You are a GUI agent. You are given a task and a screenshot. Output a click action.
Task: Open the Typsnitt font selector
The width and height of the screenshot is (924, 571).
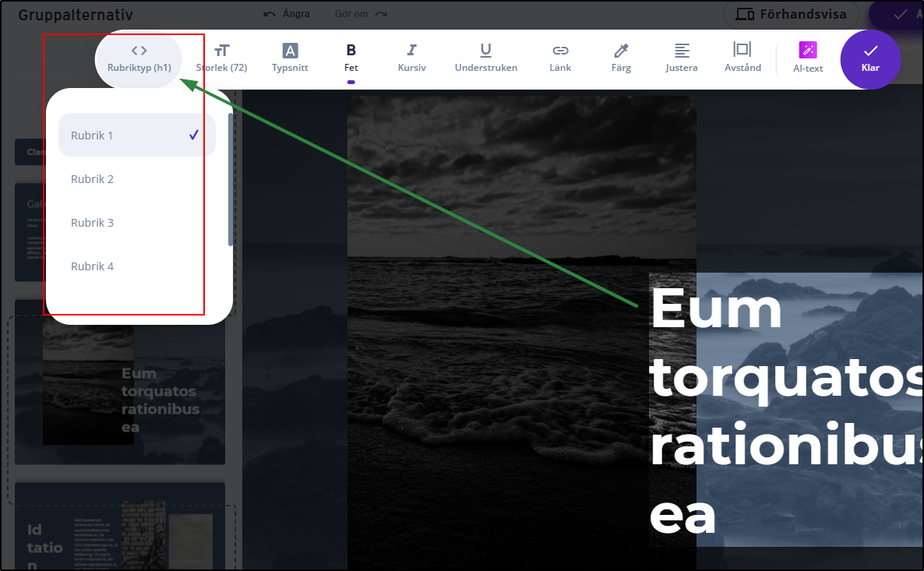click(289, 58)
